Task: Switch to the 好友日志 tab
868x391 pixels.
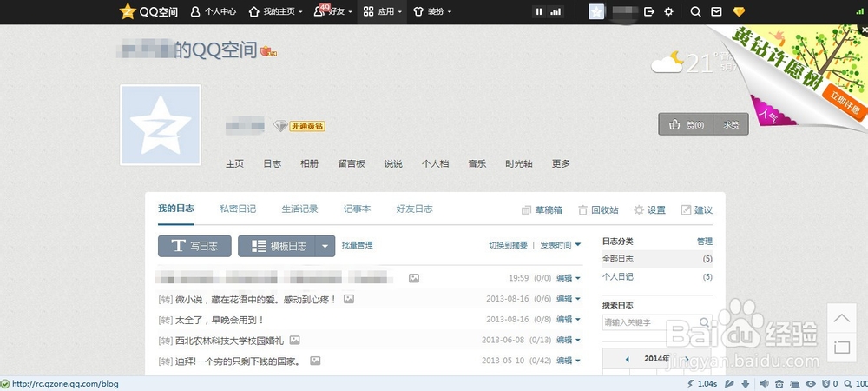Action: pyautogui.click(x=414, y=209)
